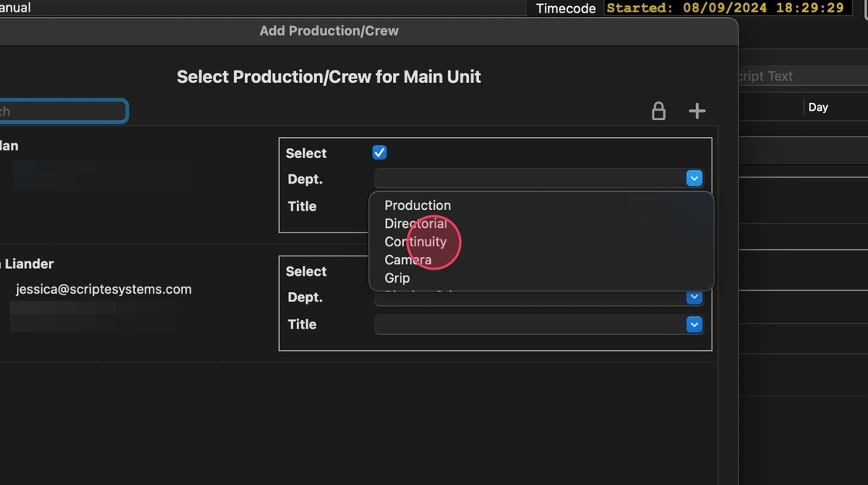
Task: Expand the Dept. dropdown for Liander
Action: coord(694,298)
